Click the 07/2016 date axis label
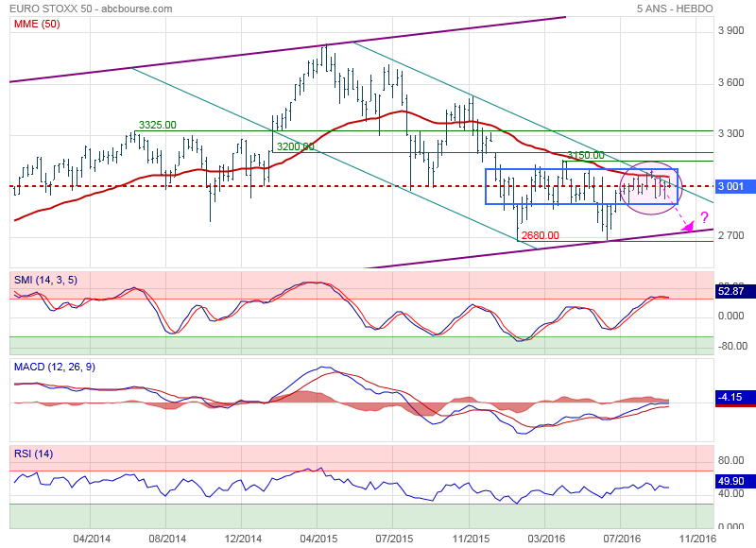The width and height of the screenshot is (756, 548). coord(622,539)
